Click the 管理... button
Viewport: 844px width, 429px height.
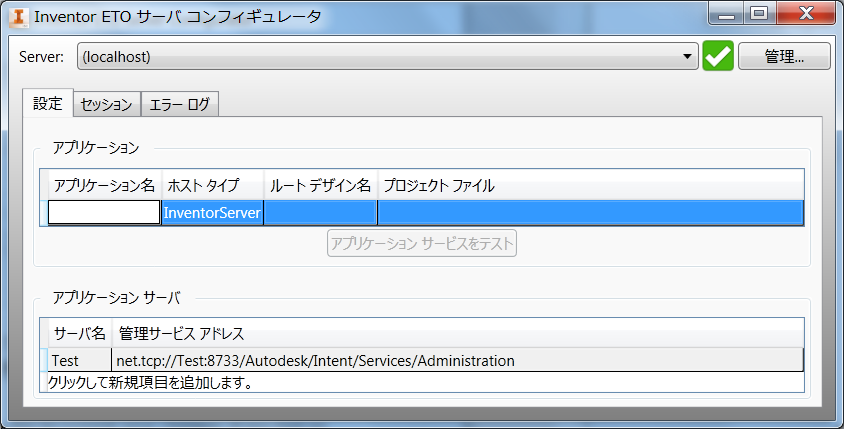784,56
